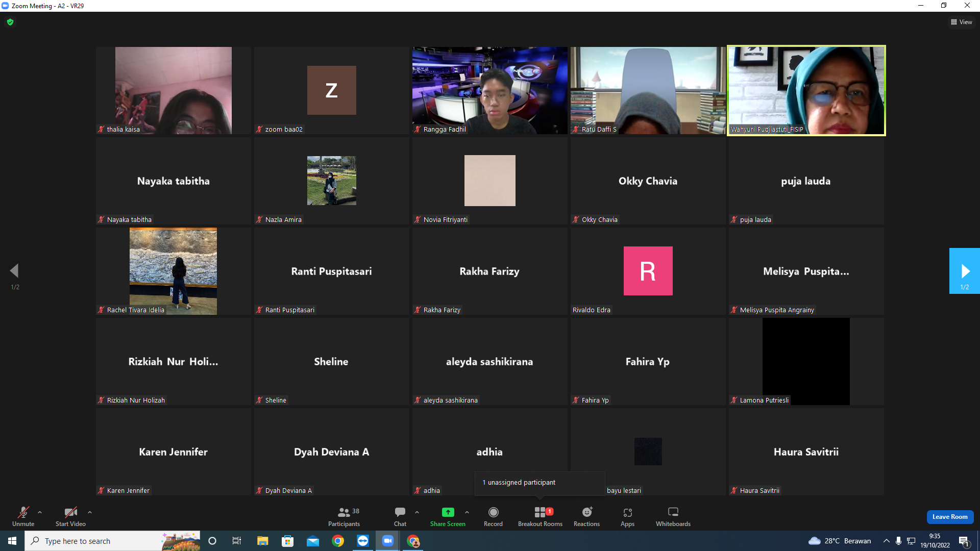Click the Rakha Farizy tile
The width and height of the screenshot is (980, 551).
[490, 271]
